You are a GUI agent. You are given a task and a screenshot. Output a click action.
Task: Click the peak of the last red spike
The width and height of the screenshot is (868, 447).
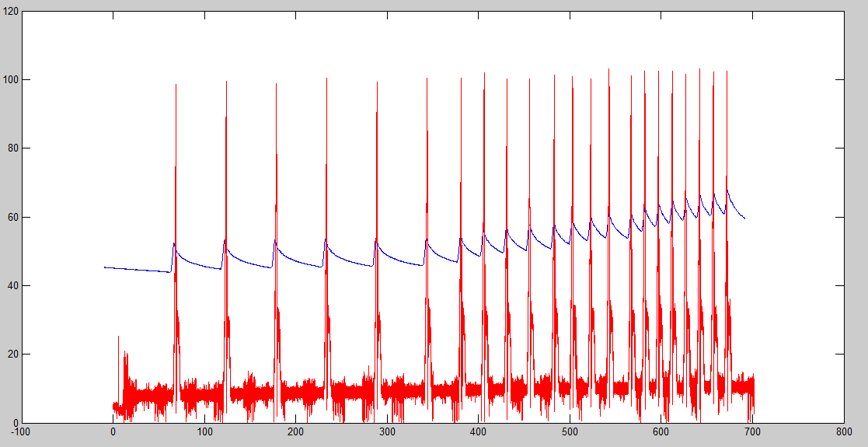tap(727, 72)
